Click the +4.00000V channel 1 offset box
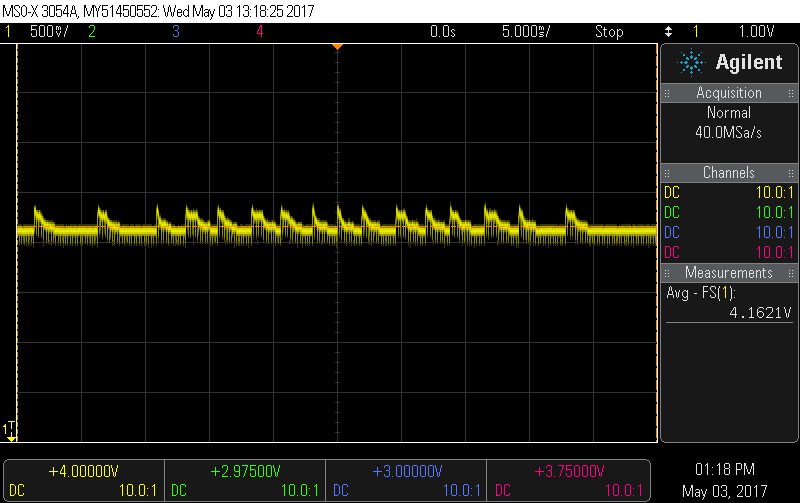 point(84,481)
